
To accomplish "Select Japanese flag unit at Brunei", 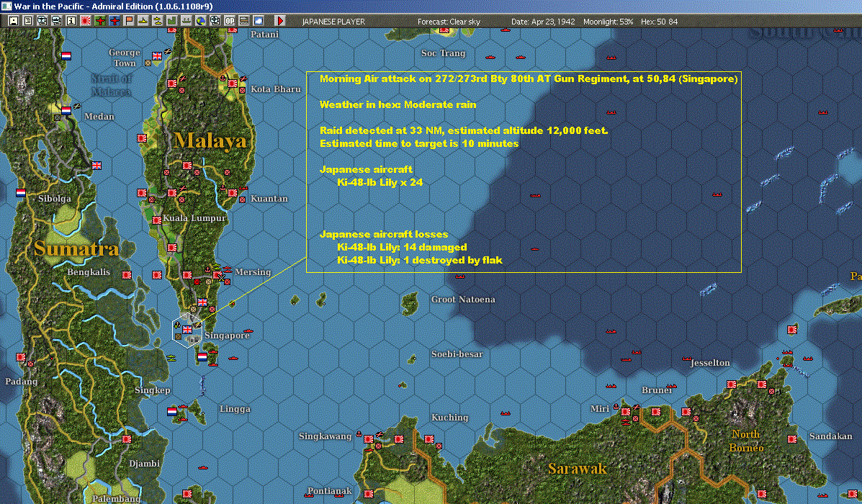I will 656,412.
